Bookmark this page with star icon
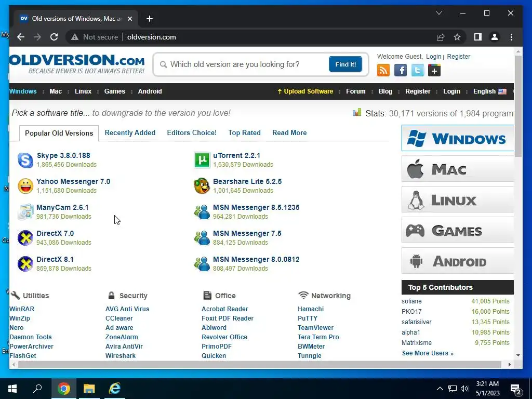This screenshot has width=532, height=399. 457,37
